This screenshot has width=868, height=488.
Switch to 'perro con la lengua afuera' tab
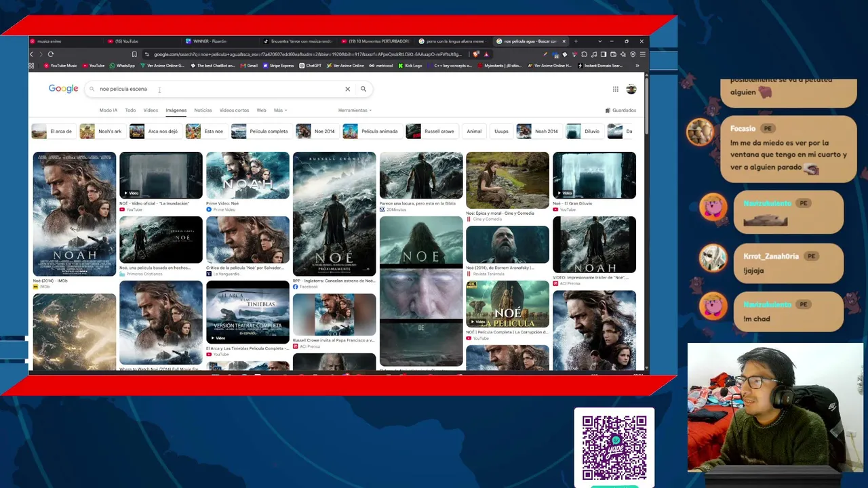pyautogui.click(x=453, y=41)
